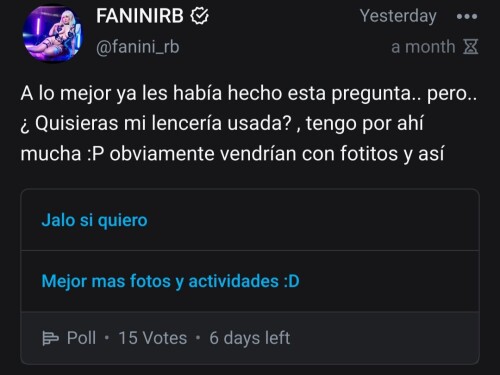This screenshot has height=375, width=500.
Task: Click the "15 Votes" count
Action: (153, 338)
